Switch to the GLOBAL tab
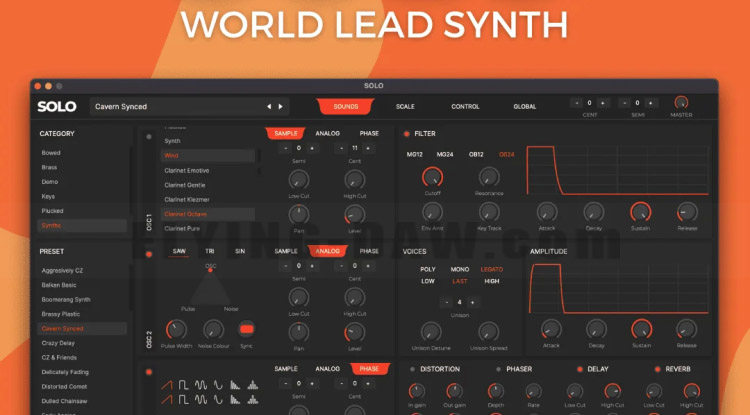Image resolution: width=750 pixels, height=415 pixels. tap(525, 107)
